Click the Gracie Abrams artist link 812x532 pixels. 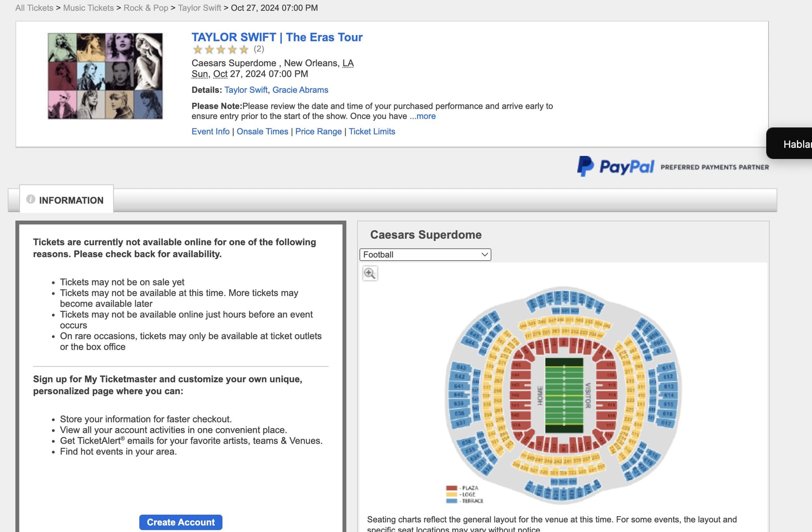pyautogui.click(x=300, y=90)
